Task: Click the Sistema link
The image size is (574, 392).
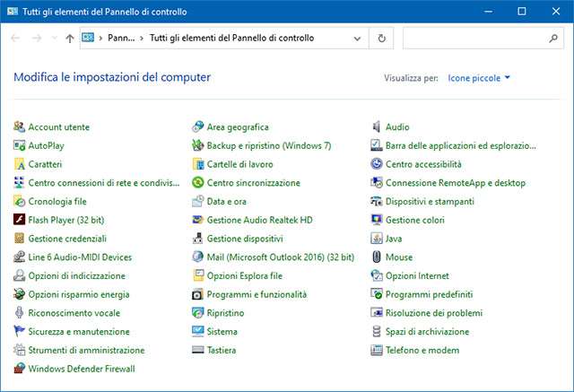Action: tap(222, 332)
